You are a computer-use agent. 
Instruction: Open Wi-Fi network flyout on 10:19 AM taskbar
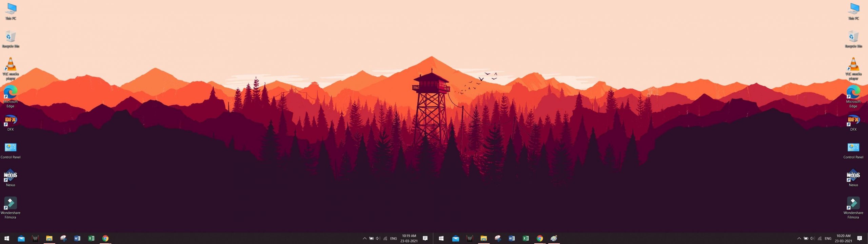[x=385, y=238]
